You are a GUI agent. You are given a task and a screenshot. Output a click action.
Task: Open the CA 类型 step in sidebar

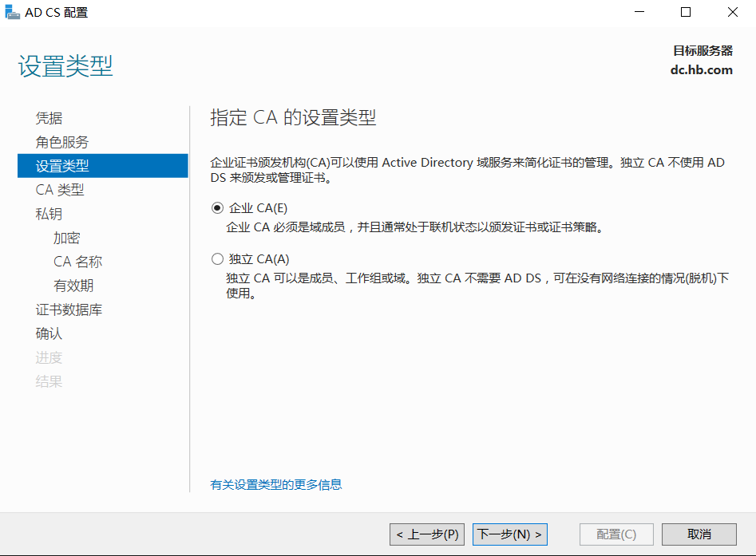(x=60, y=190)
